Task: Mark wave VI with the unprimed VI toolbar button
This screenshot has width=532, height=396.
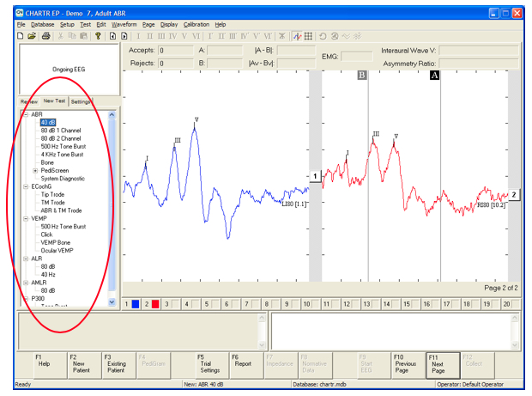Action: (x=196, y=36)
